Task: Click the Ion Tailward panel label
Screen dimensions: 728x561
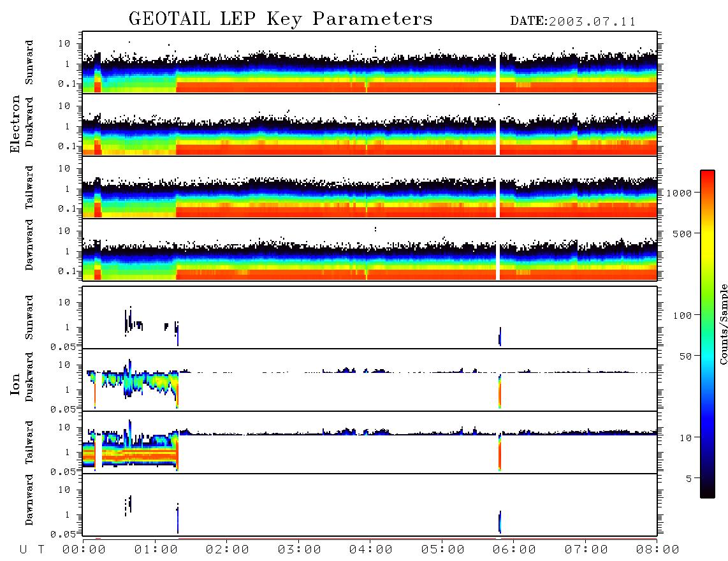Action: 29,442
